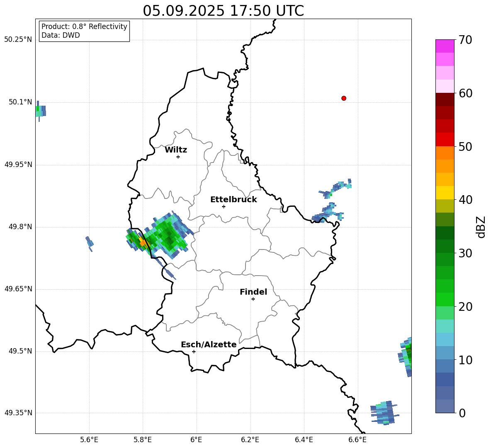Click the 6.4°E longitude label
Screen dimensions: 491x448
tap(304, 440)
